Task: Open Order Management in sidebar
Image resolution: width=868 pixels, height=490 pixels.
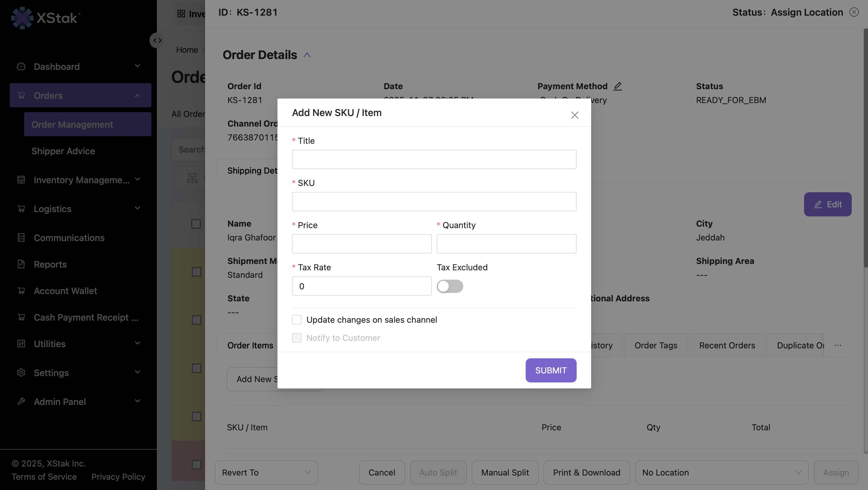Action: pyautogui.click(x=87, y=124)
